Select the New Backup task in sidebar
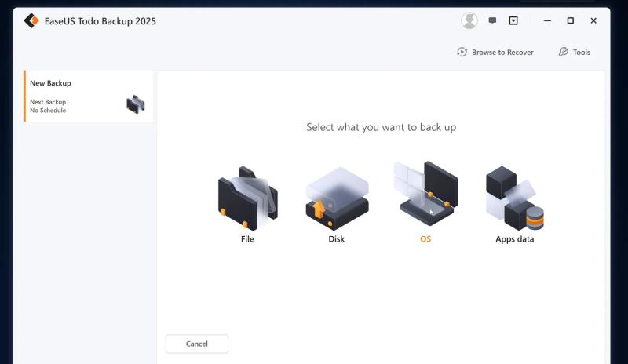 [88, 96]
